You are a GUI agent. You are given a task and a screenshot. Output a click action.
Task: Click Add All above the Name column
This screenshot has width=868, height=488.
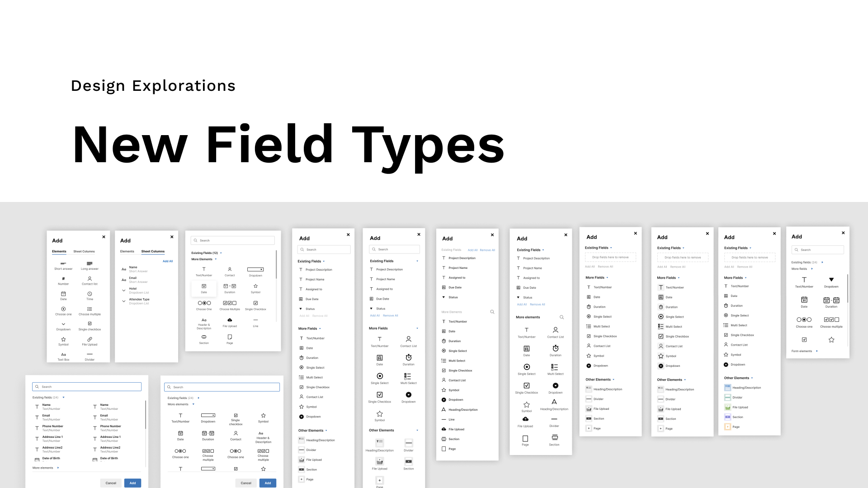[x=168, y=261]
